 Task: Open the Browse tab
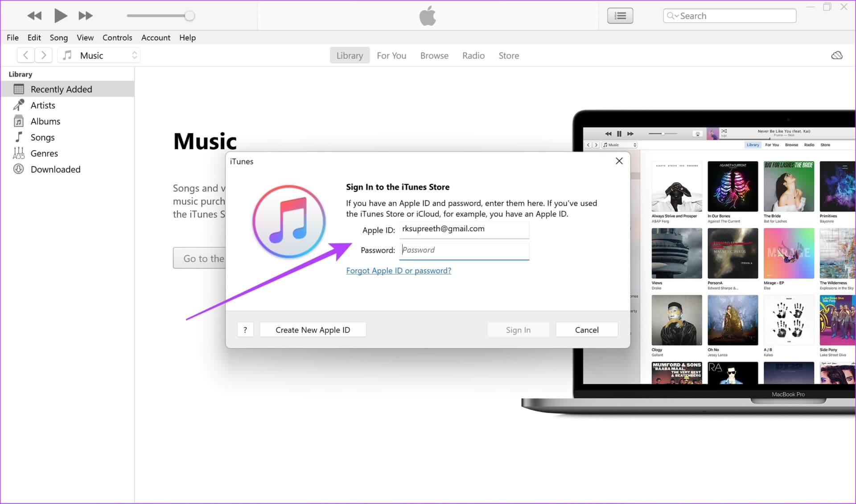pos(435,55)
